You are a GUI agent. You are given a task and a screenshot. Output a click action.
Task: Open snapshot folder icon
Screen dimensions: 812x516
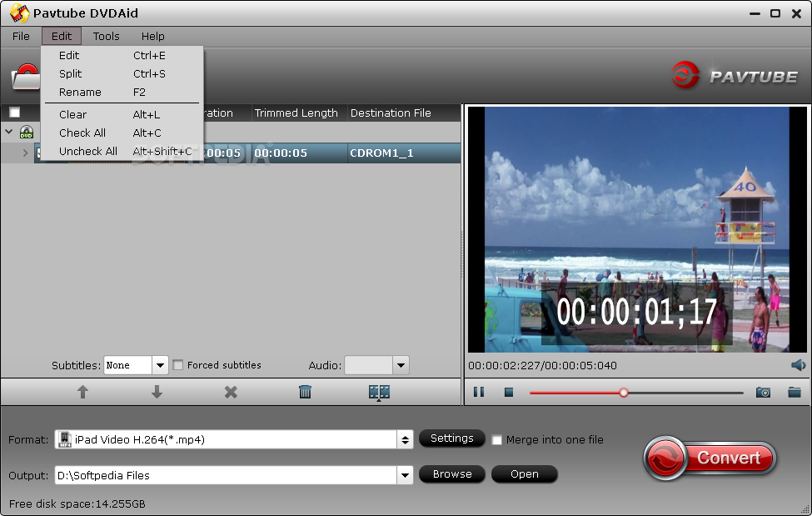click(795, 392)
